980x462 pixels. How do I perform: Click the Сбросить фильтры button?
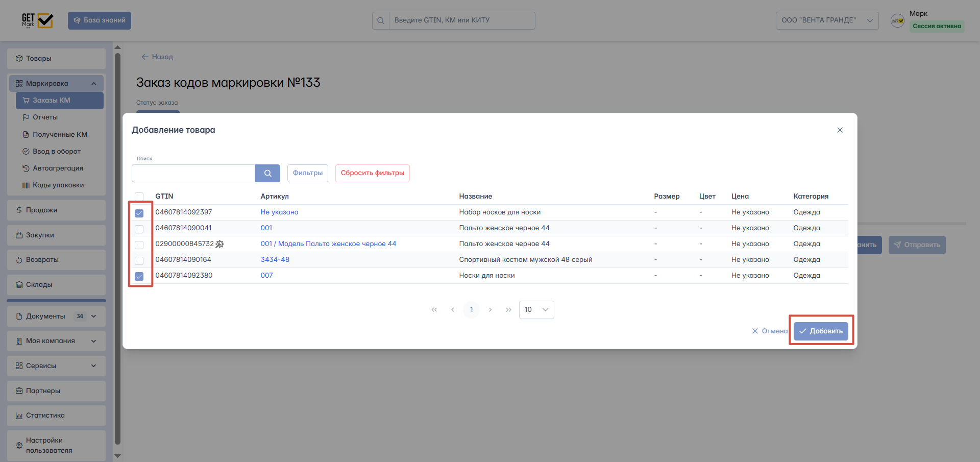pos(372,173)
